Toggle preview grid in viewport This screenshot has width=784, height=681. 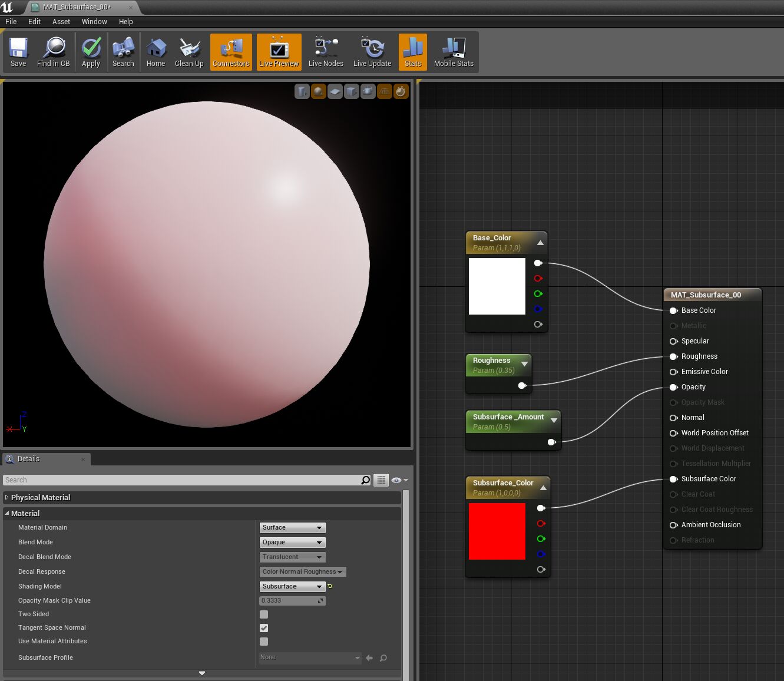click(385, 91)
